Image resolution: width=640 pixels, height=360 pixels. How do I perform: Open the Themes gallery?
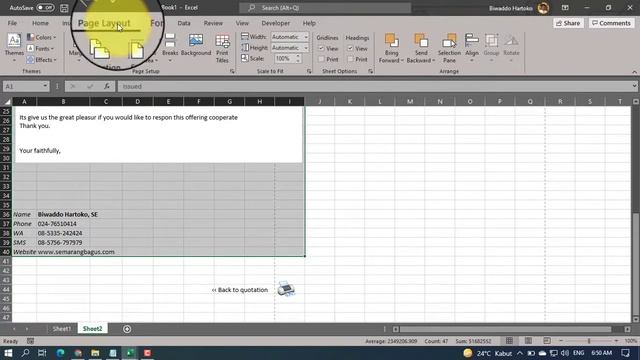pyautogui.click(x=14, y=48)
